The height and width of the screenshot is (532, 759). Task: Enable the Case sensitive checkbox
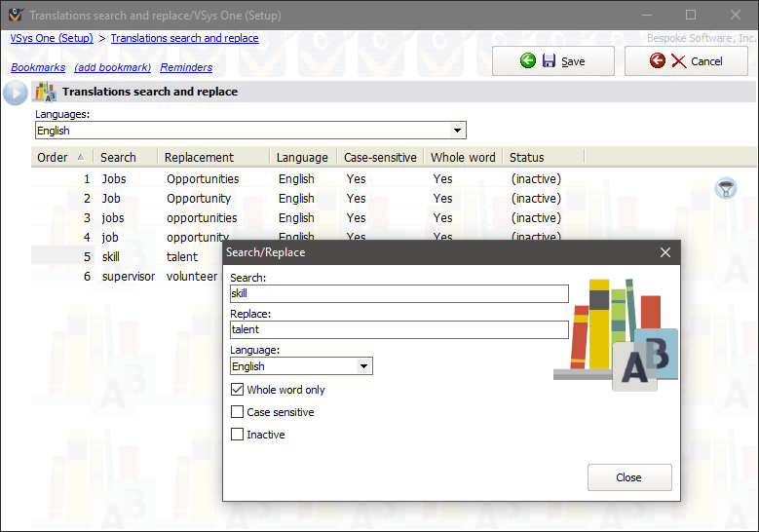(237, 412)
